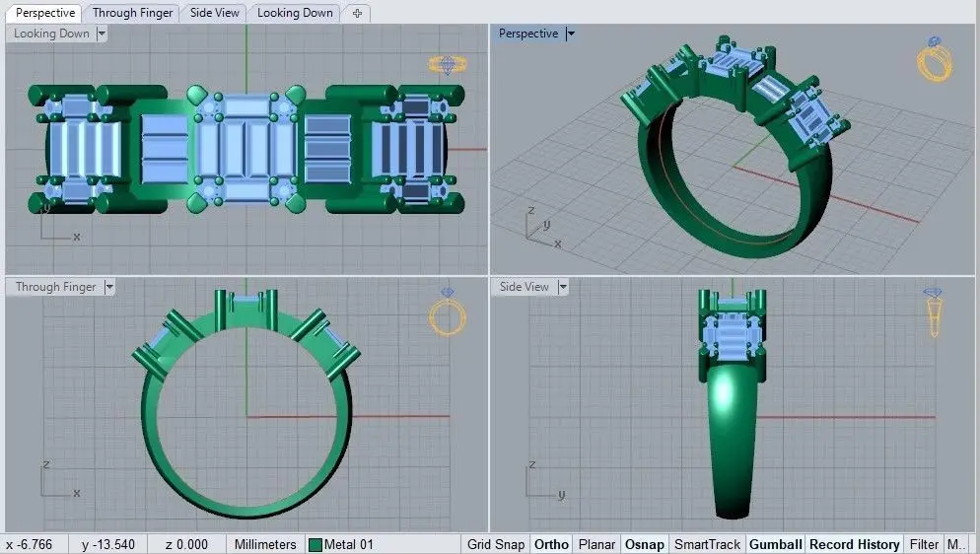Click the Looking Down viewport title label

click(x=51, y=34)
